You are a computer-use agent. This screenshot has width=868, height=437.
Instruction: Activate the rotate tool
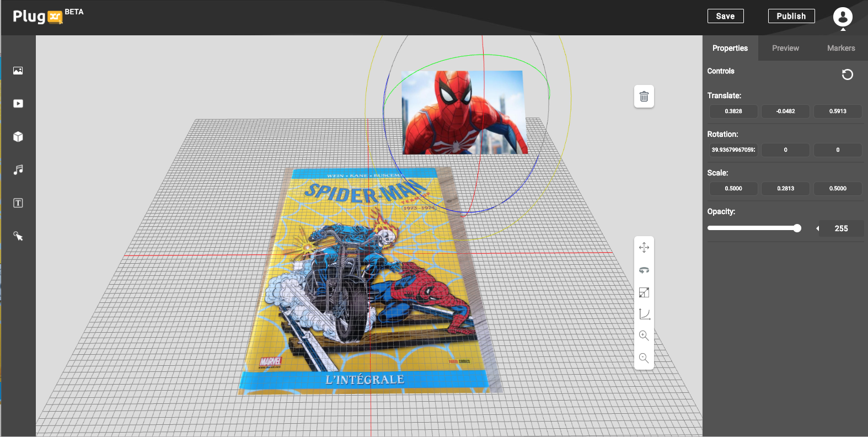click(644, 270)
